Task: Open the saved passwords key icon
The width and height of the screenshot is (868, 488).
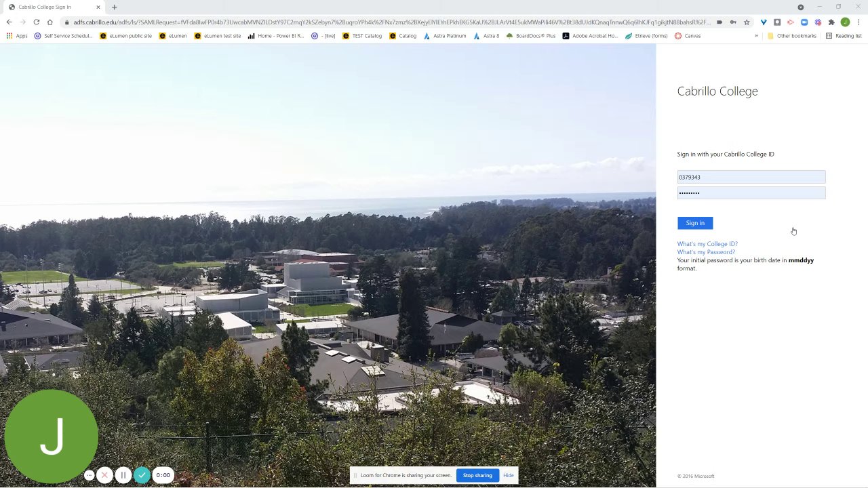Action: [x=733, y=22]
